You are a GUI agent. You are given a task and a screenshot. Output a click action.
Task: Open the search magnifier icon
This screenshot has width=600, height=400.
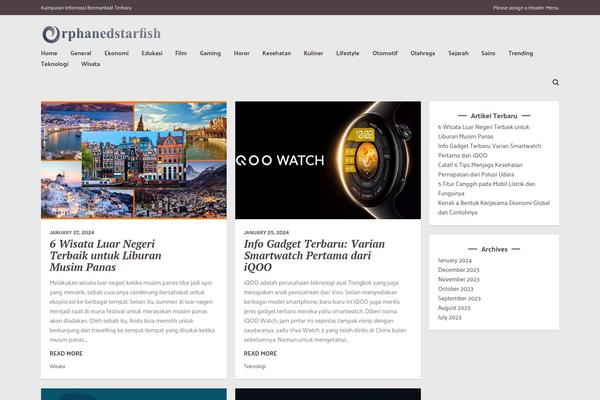[556, 82]
